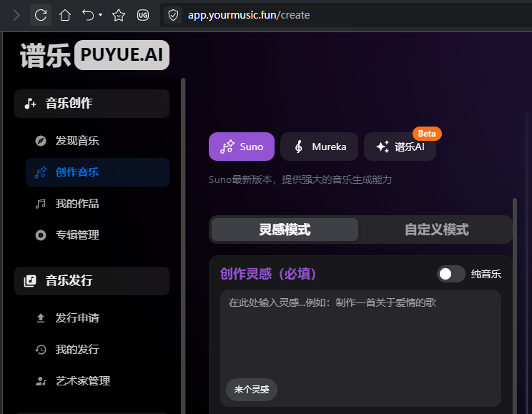532x414 pixels.
Task: Click the Suno最新版本 description text
Action: pos(300,179)
